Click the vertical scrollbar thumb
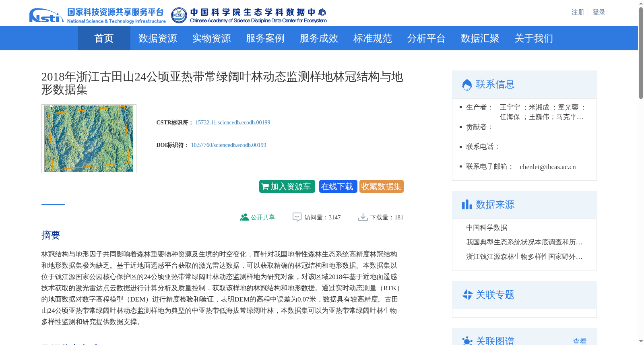This screenshot has height=345, width=644. click(641, 53)
